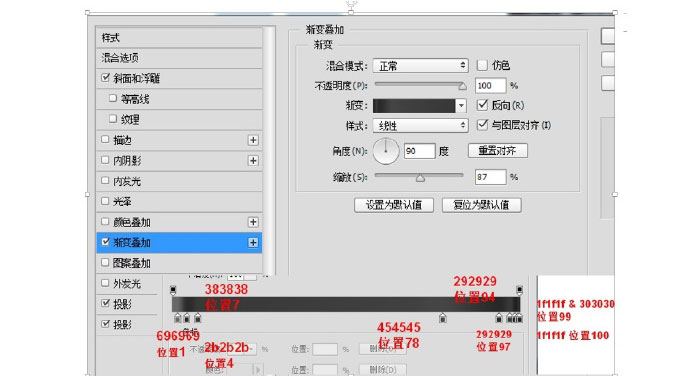Viewport: 690px width, 376px height.
Task: Open the 样式 panel at the list top
Action: tap(179, 37)
